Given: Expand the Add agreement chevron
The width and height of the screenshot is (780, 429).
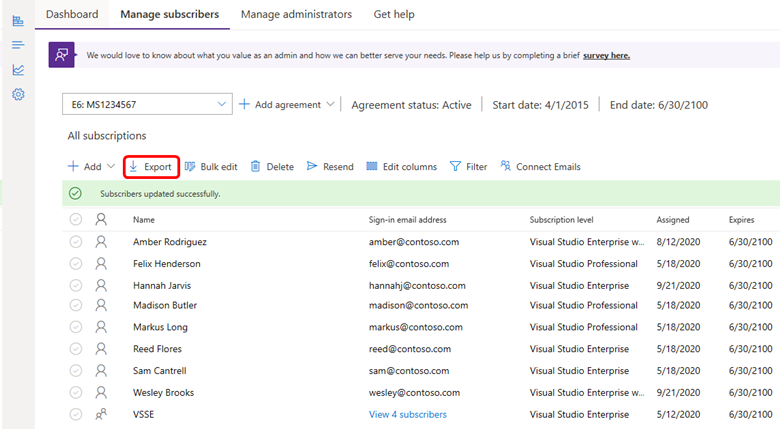Looking at the screenshot, I should [x=330, y=105].
